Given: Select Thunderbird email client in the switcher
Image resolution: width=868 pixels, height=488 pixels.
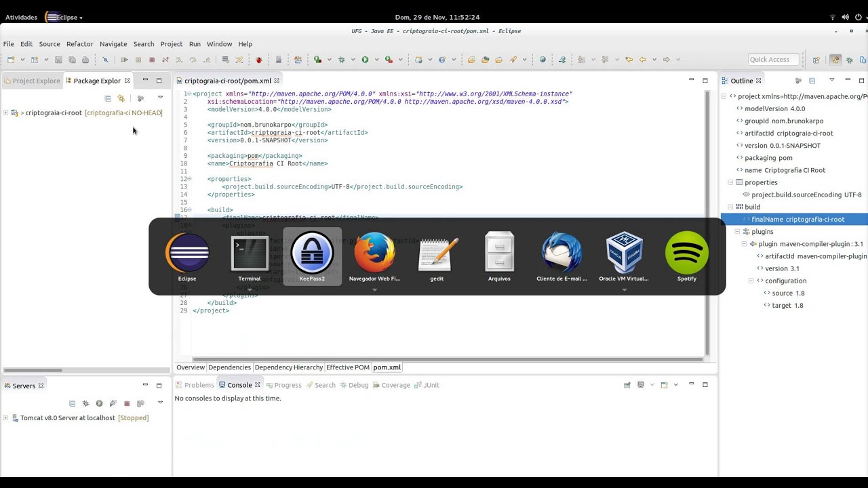Looking at the screenshot, I should point(561,257).
